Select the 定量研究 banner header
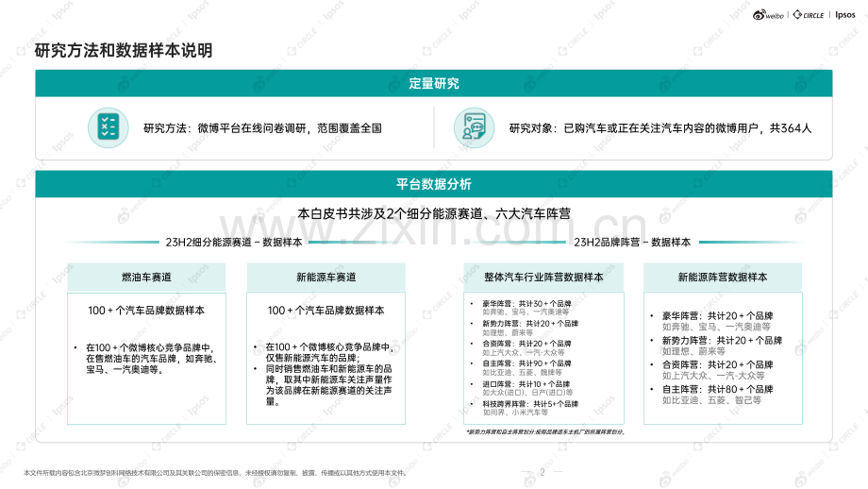The height and width of the screenshot is (489, 868). [434, 84]
